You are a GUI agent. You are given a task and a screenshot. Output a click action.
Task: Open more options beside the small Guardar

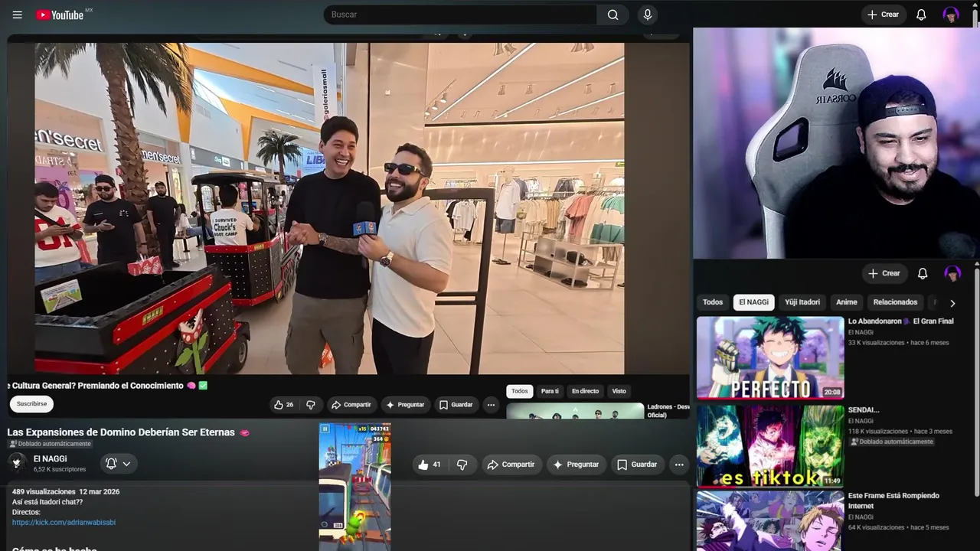[x=491, y=405]
